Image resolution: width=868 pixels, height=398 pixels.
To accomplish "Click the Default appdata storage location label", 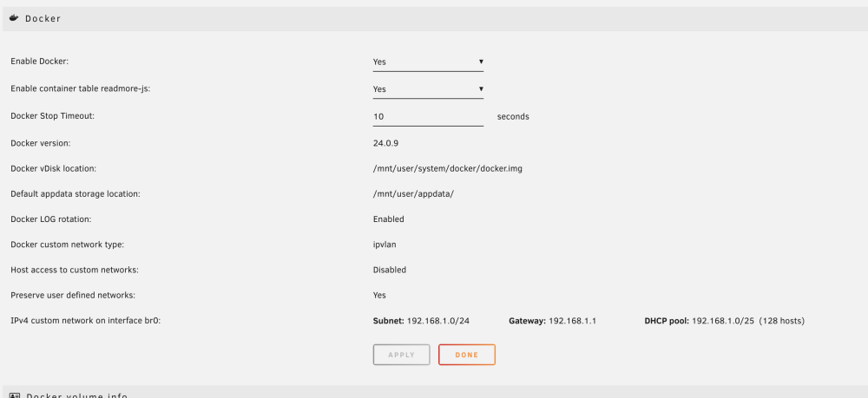I will tap(76, 194).
